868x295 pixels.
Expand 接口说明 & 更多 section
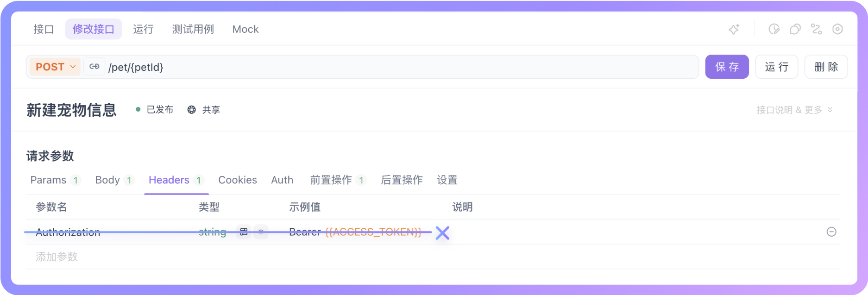tap(795, 110)
